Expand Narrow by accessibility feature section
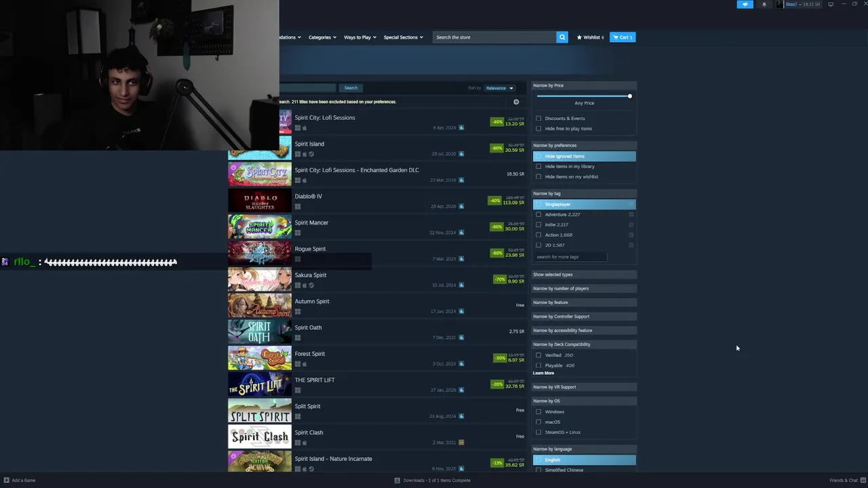This screenshot has height=488, width=868. [584, 331]
